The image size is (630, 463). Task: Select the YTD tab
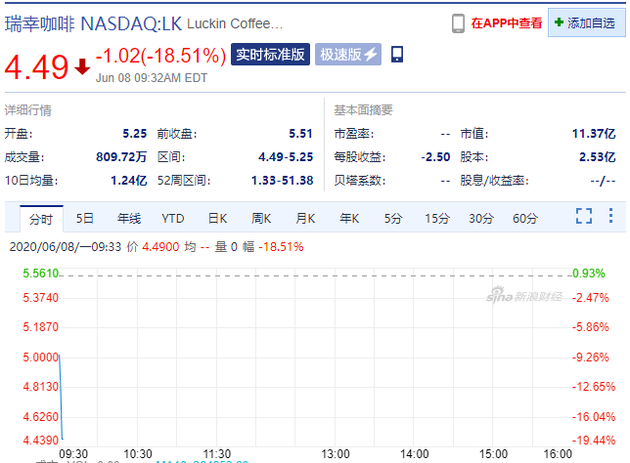(173, 219)
